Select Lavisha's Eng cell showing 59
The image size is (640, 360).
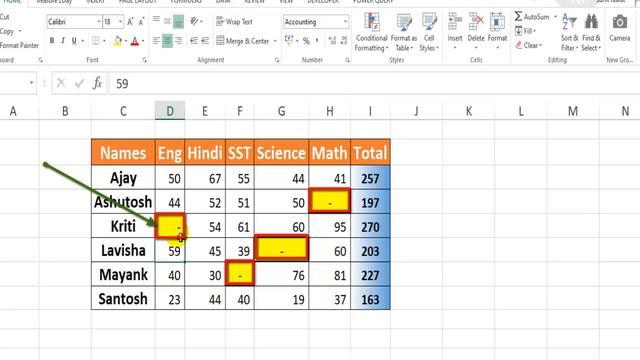click(170, 250)
